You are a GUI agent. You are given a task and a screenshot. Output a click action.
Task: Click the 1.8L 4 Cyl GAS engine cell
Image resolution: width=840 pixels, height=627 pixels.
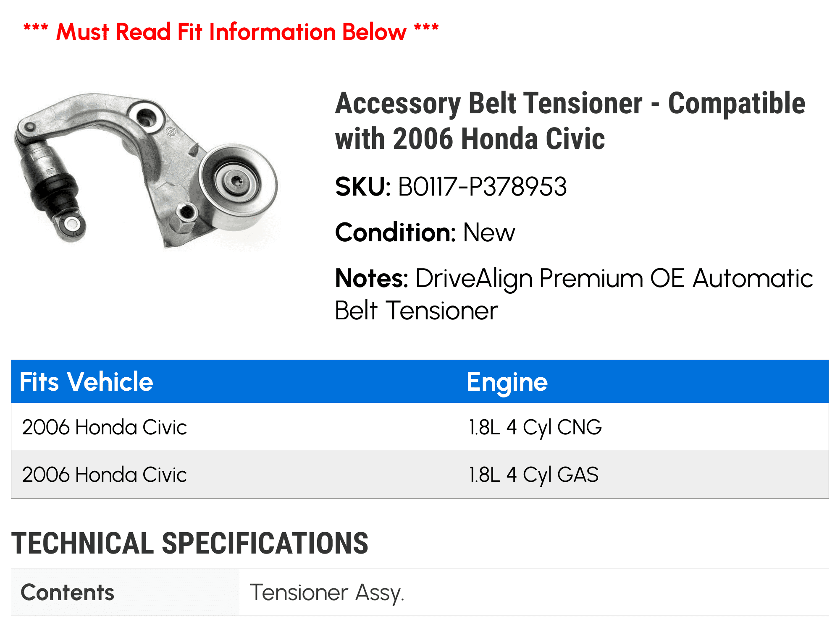point(533,475)
